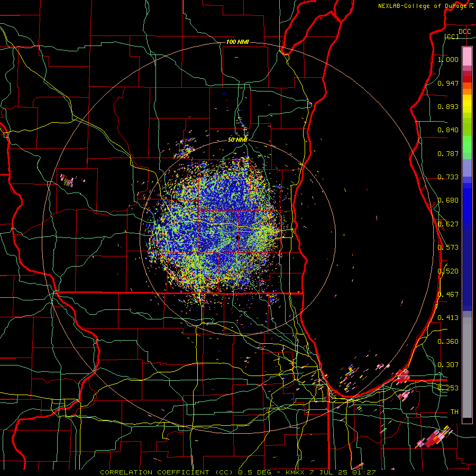Click the black radar site marker at center

(238, 237)
